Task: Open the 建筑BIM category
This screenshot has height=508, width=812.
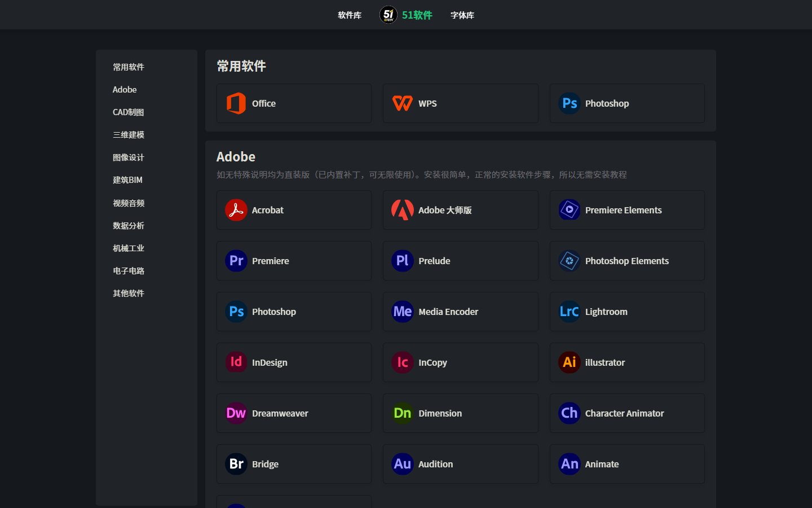Action: pyautogui.click(x=127, y=180)
